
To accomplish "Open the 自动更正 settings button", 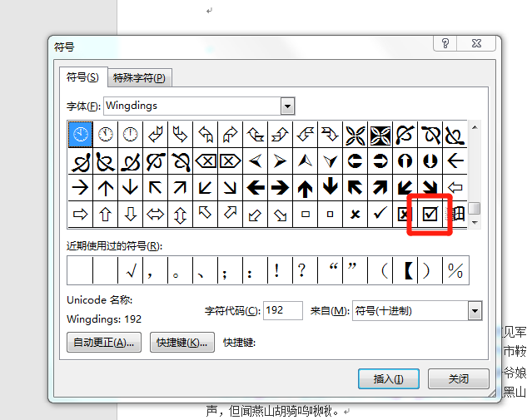I will pos(104,342).
